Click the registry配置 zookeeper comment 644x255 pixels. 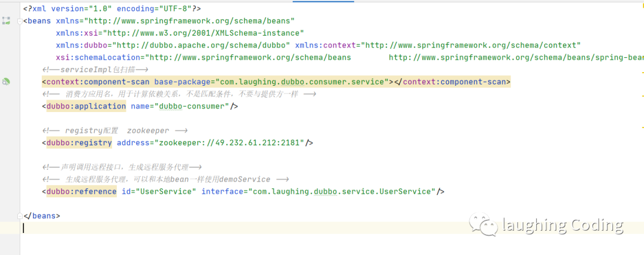pyautogui.click(x=114, y=130)
